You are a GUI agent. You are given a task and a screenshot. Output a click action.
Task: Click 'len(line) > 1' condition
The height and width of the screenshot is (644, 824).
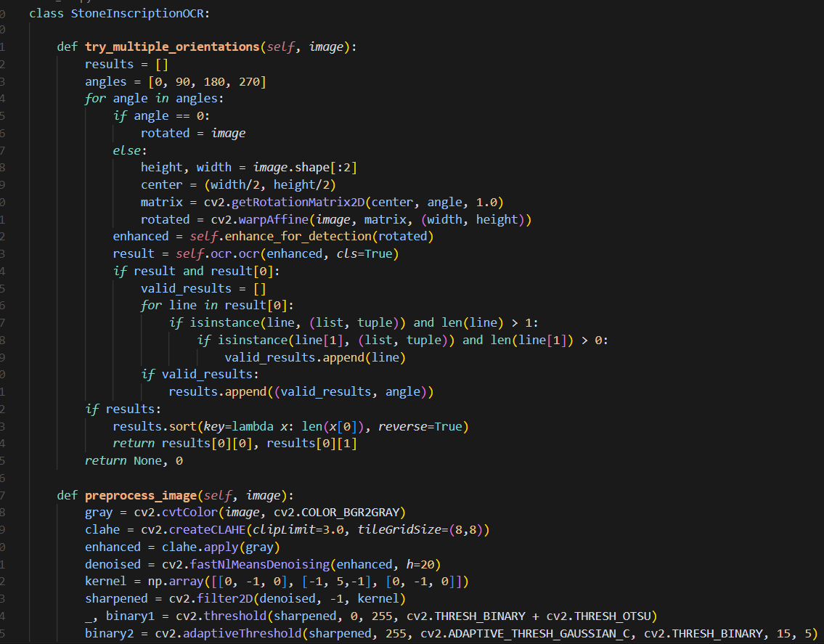[x=486, y=322]
